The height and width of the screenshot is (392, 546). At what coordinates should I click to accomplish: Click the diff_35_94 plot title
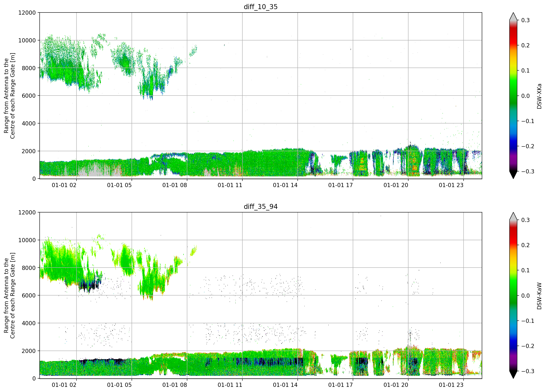(x=261, y=207)
